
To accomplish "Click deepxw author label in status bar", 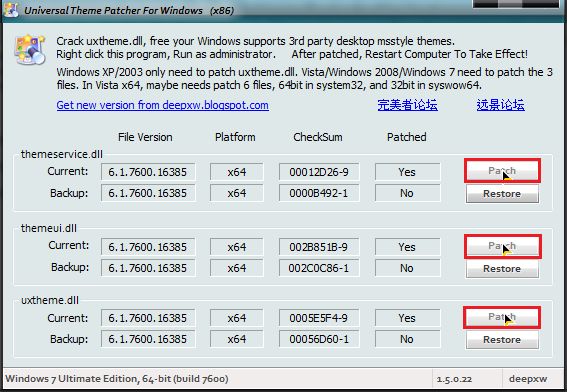I will point(528,379).
